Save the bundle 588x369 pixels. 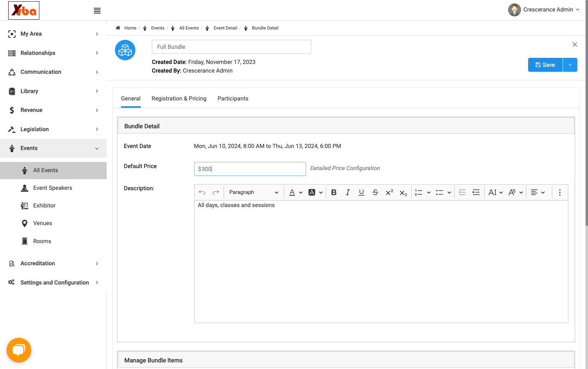tap(545, 65)
